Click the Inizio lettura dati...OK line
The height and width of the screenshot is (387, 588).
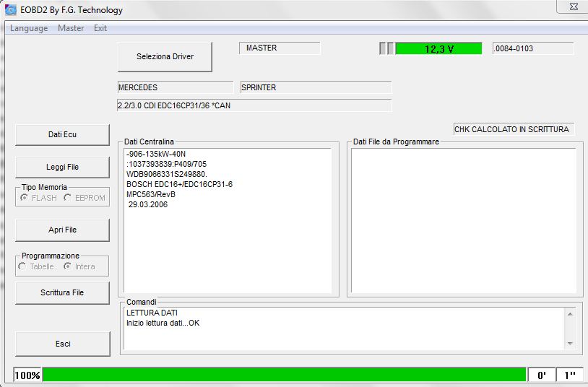163,323
